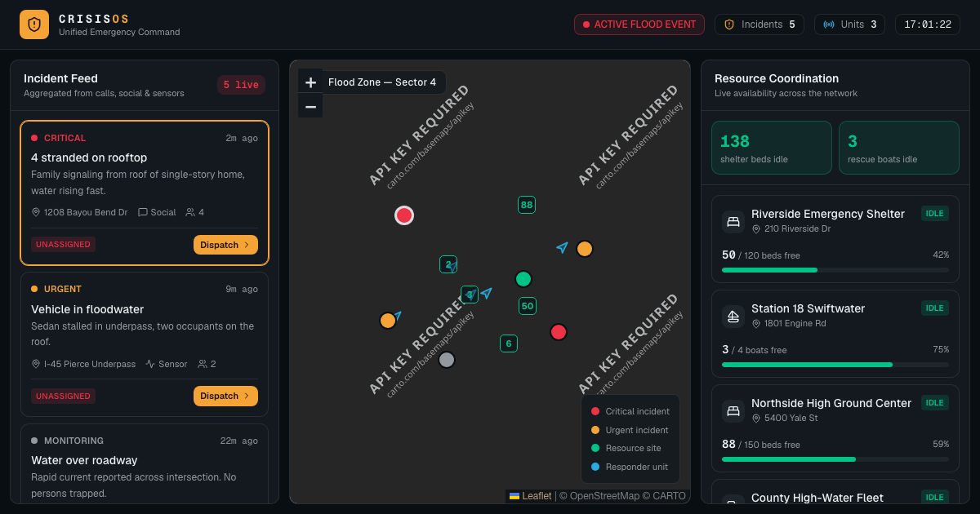Click the Northside High Ground Center capacity bar

pos(835,459)
